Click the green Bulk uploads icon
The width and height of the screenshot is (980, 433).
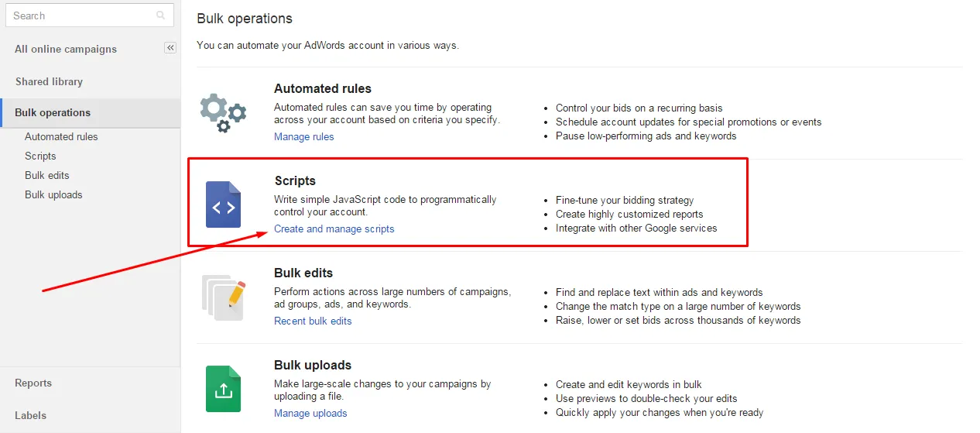[x=224, y=389]
